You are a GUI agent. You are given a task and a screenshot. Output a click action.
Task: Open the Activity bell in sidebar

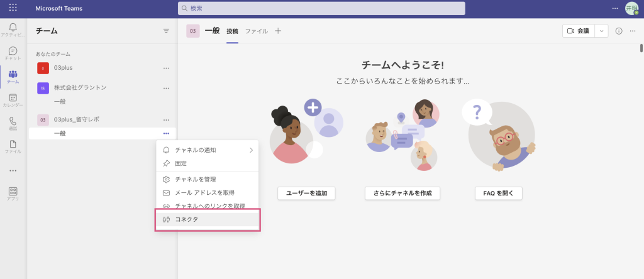(x=13, y=29)
